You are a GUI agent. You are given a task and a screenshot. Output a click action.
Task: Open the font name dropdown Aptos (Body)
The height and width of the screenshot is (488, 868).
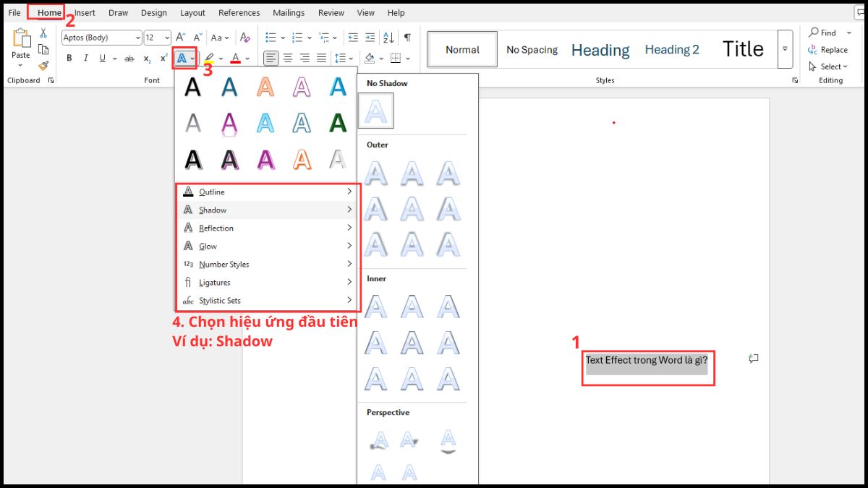tap(101, 38)
